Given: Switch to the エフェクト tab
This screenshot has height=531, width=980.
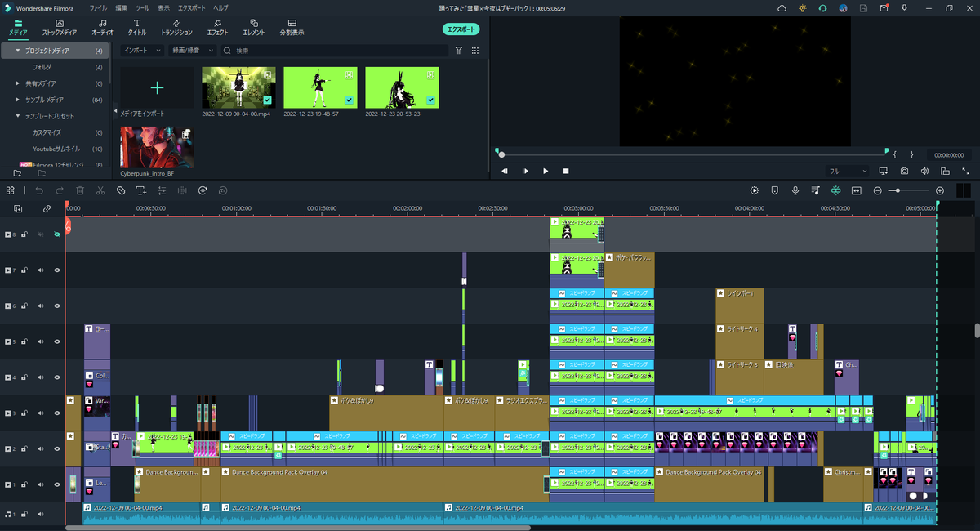Looking at the screenshot, I should point(217,28).
